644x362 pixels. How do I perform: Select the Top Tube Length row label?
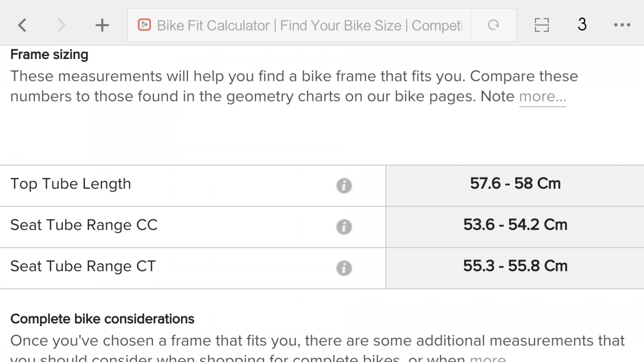point(71,184)
